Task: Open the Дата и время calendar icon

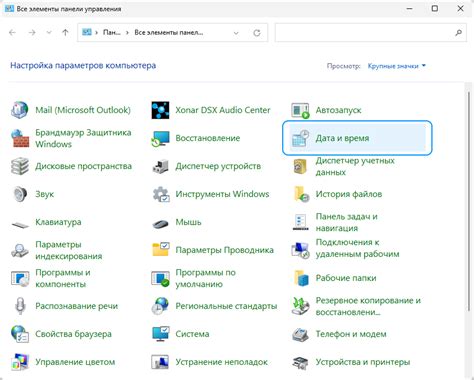Action: tap(300, 138)
